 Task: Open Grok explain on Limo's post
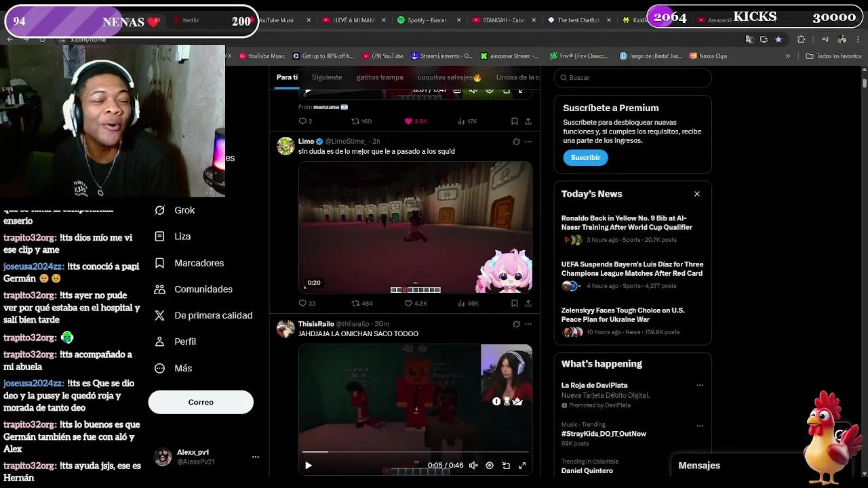click(x=516, y=142)
